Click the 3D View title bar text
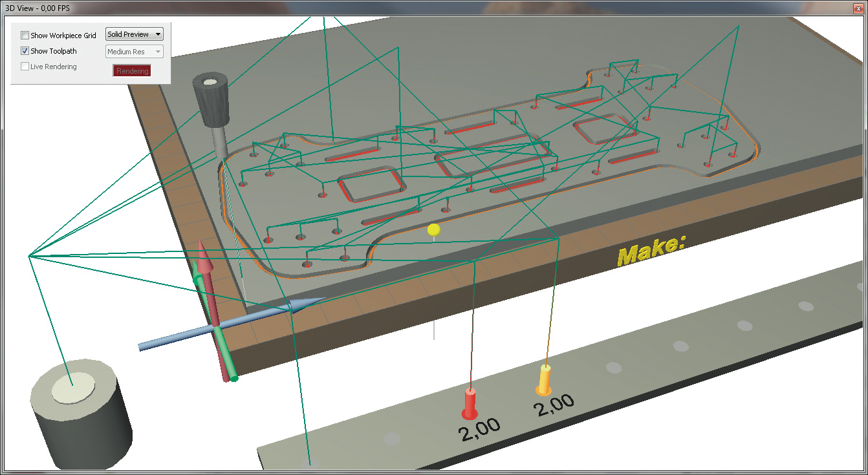The image size is (868, 475). [x=37, y=8]
